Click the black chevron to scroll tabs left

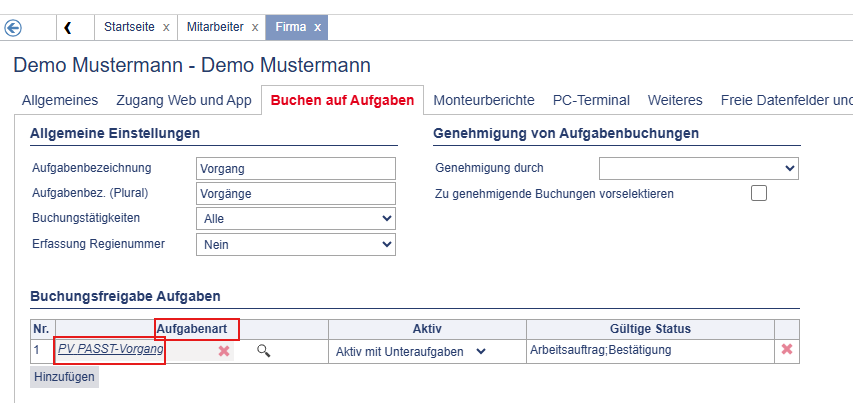pyautogui.click(x=67, y=28)
